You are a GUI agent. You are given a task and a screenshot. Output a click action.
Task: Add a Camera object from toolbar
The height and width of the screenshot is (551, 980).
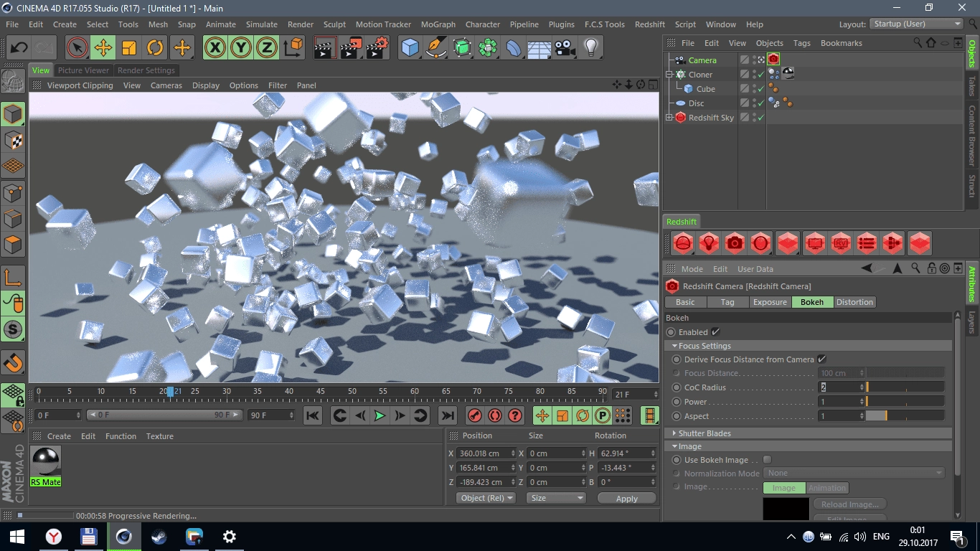[565, 48]
